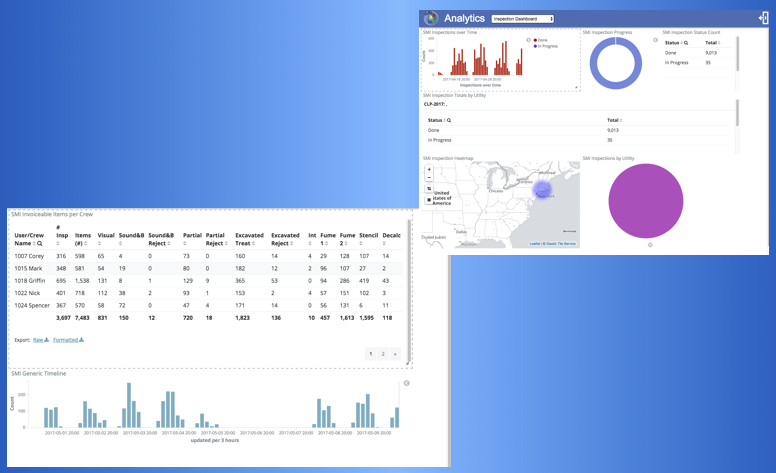Sort by Fume 1 column
This screenshot has height=473, width=776.
point(327,243)
